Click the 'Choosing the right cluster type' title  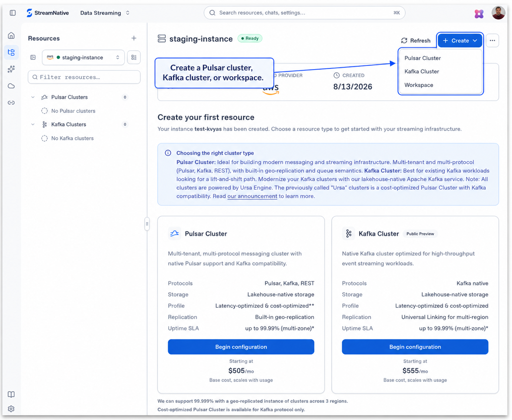[215, 153]
